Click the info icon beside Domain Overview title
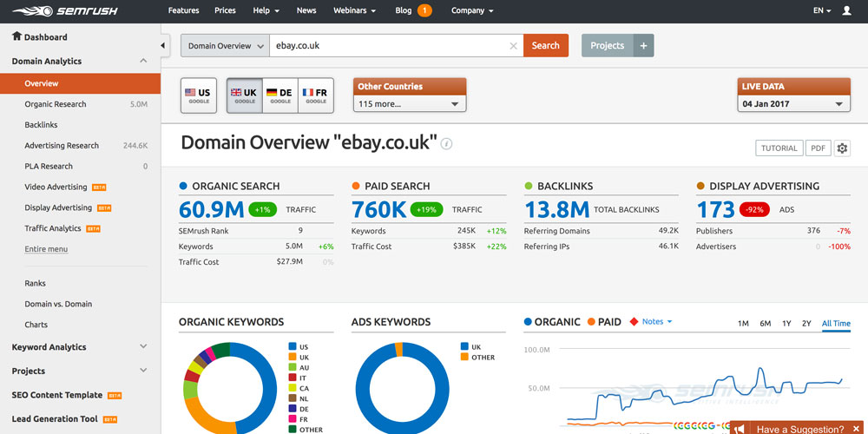Image resolution: width=868 pixels, height=434 pixels. coord(447,144)
